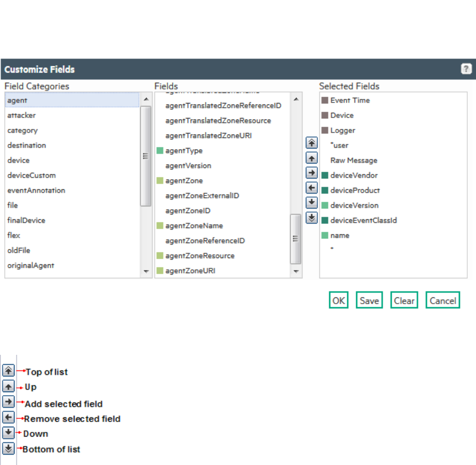
Task: Click Fields list scrollbar down arrow
Action: coord(296,271)
